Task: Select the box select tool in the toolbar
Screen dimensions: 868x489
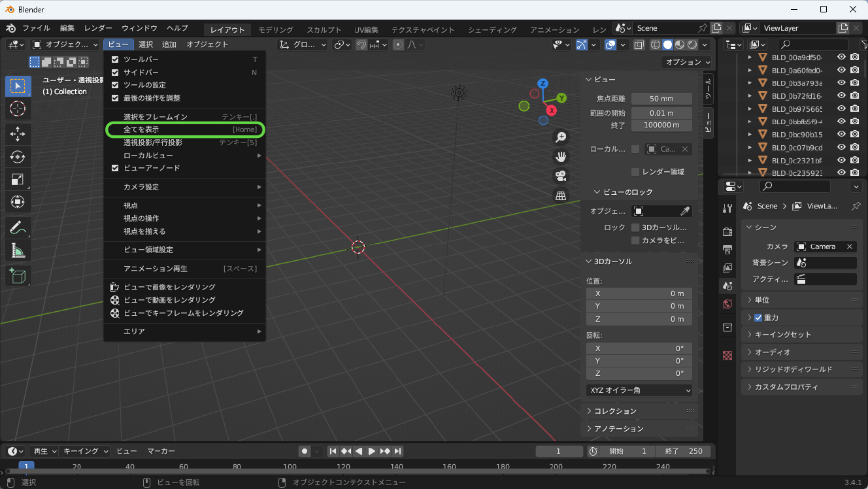Action: (x=18, y=87)
